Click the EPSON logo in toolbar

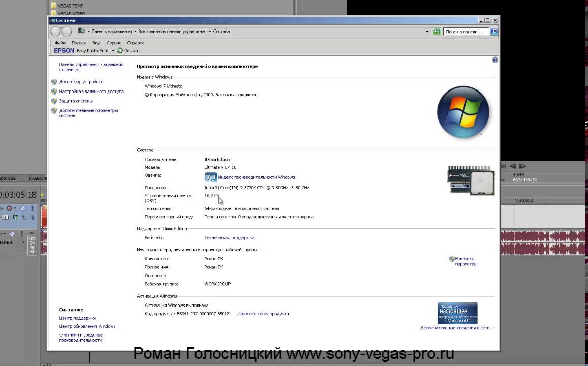(x=64, y=51)
